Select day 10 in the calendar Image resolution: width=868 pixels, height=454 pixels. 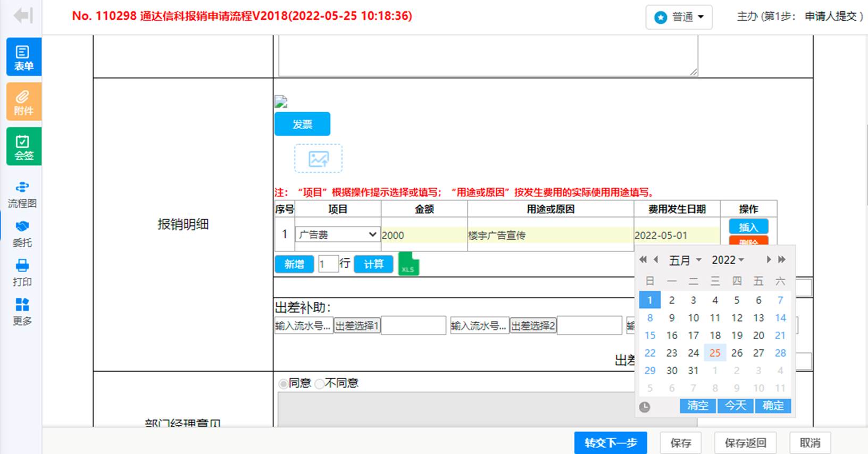tap(693, 317)
